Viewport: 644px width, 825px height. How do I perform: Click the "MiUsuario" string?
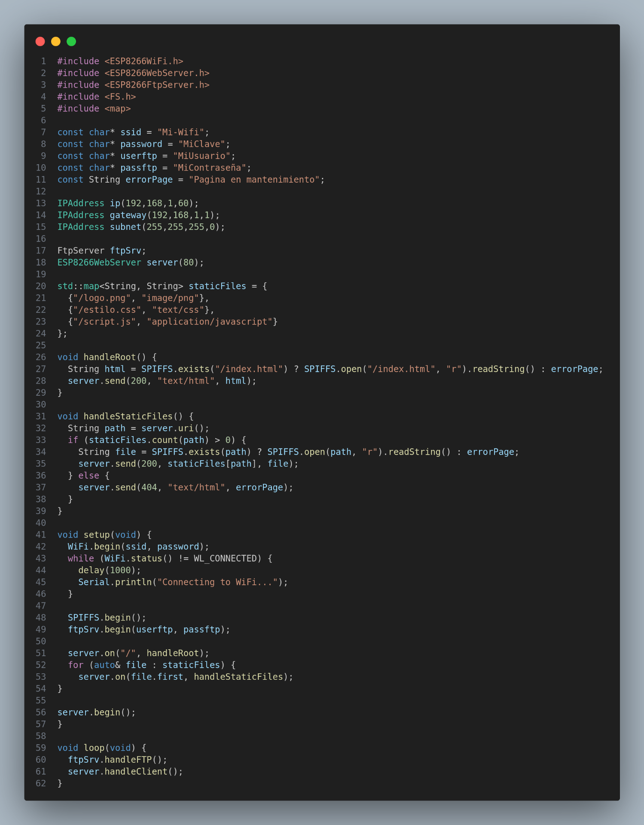(202, 156)
